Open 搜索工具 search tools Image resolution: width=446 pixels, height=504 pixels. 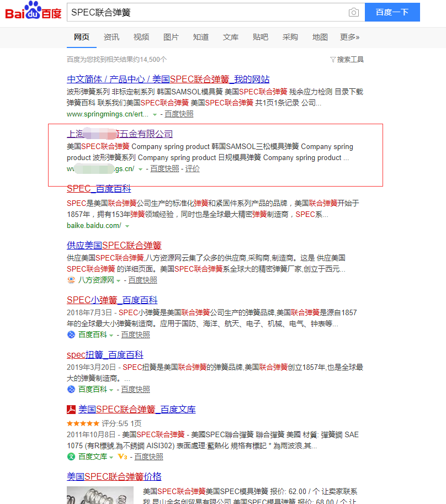(x=351, y=60)
